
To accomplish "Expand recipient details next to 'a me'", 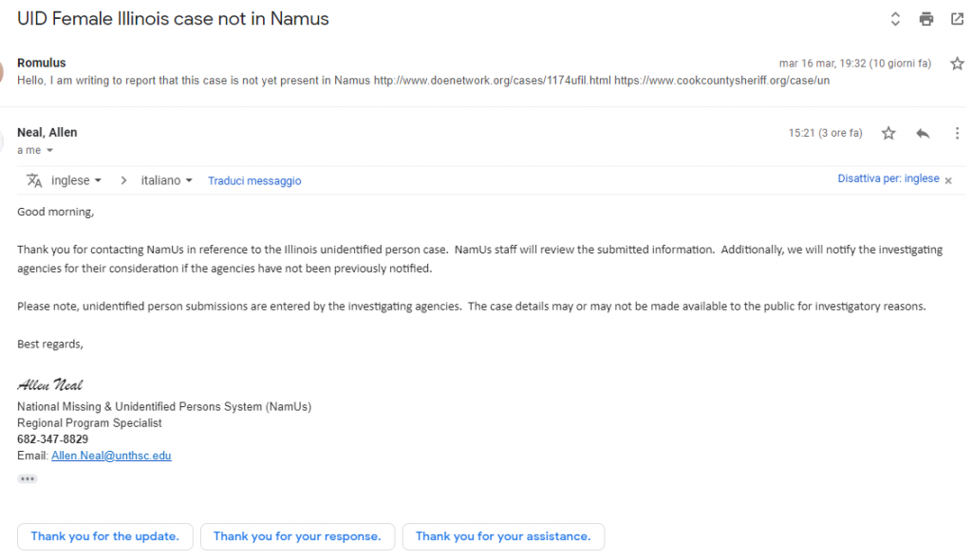I will 49,151.
